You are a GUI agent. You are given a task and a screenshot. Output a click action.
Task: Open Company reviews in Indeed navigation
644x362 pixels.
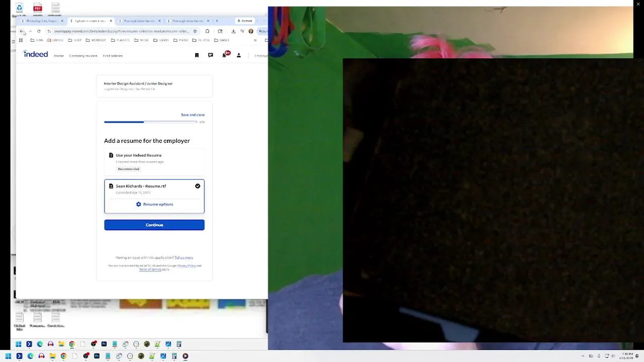pyautogui.click(x=84, y=56)
